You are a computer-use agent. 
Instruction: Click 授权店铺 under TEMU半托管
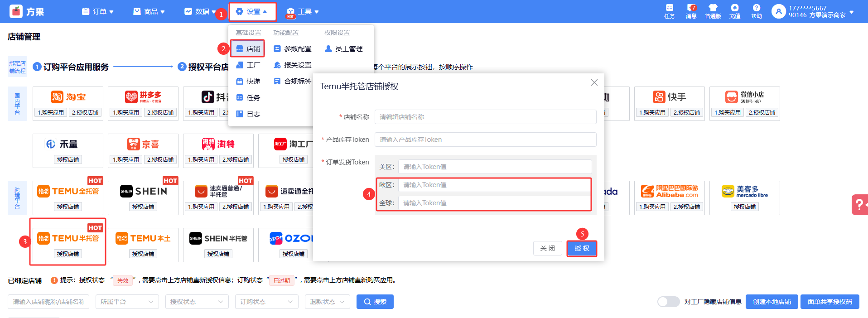[x=68, y=254]
